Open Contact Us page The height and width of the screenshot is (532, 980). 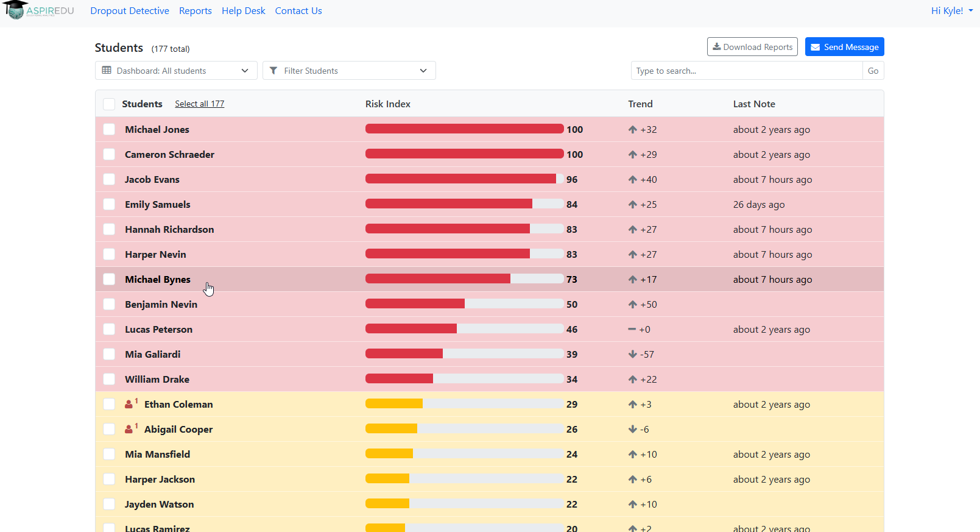pos(298,10)
